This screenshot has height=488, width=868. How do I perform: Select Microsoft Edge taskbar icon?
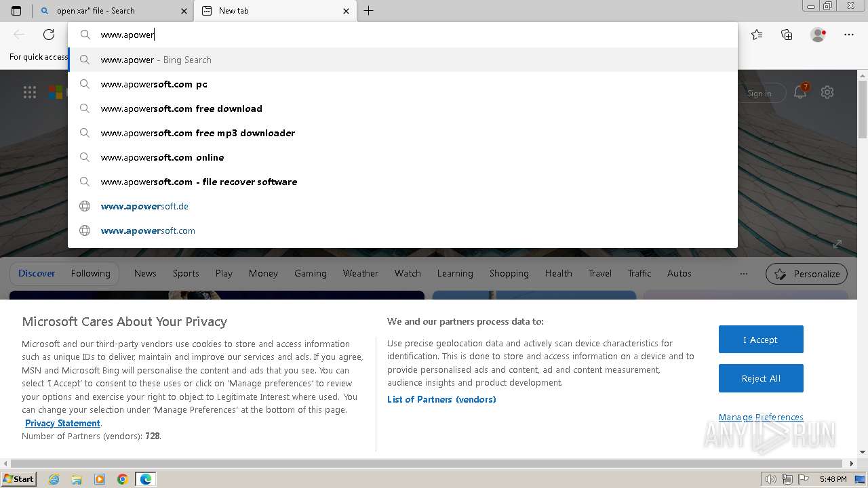(x=146, y=479)
